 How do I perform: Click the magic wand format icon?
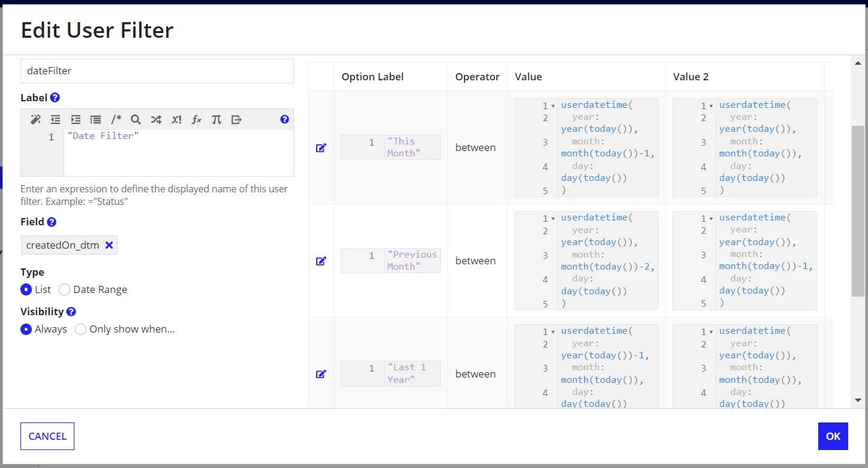click(x=35, y=119)
